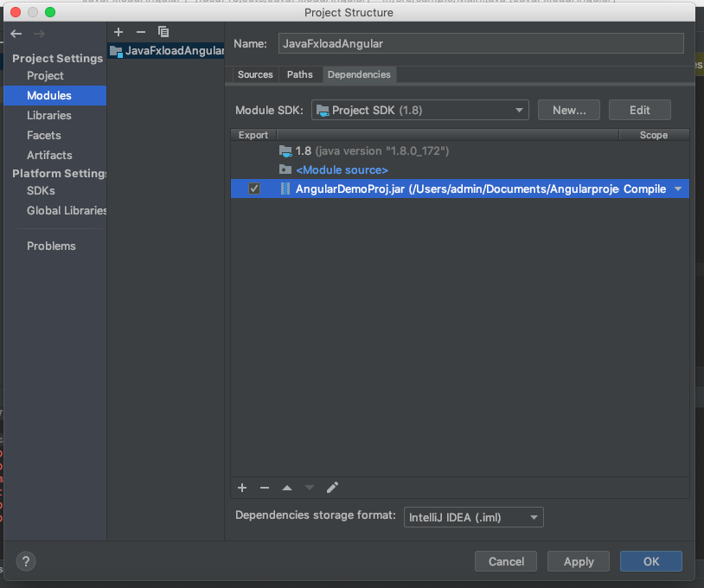The width and height of the screenshot is (704, 588).
Task: Click the Export column header
Action: coord(253,135)
